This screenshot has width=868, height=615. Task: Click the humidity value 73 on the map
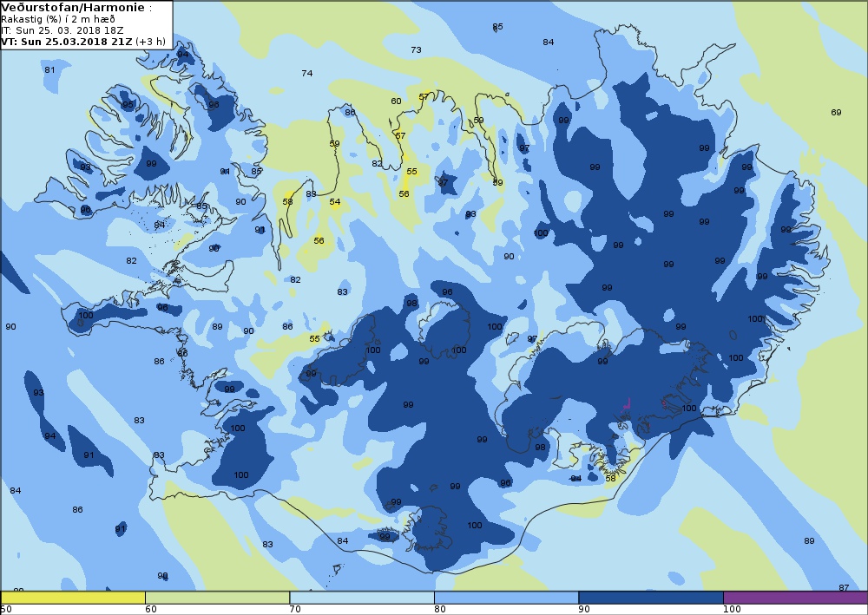(417, 49)
